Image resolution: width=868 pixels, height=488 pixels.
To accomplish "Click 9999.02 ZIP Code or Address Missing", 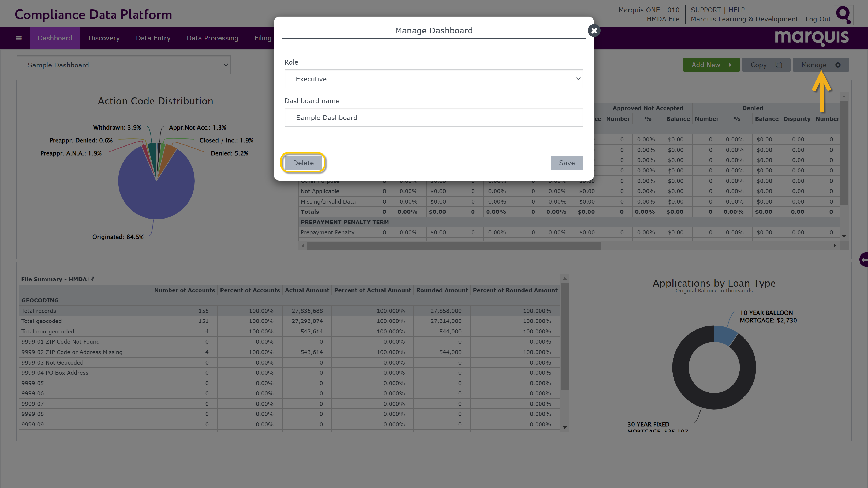I will [x=72, y=352].
